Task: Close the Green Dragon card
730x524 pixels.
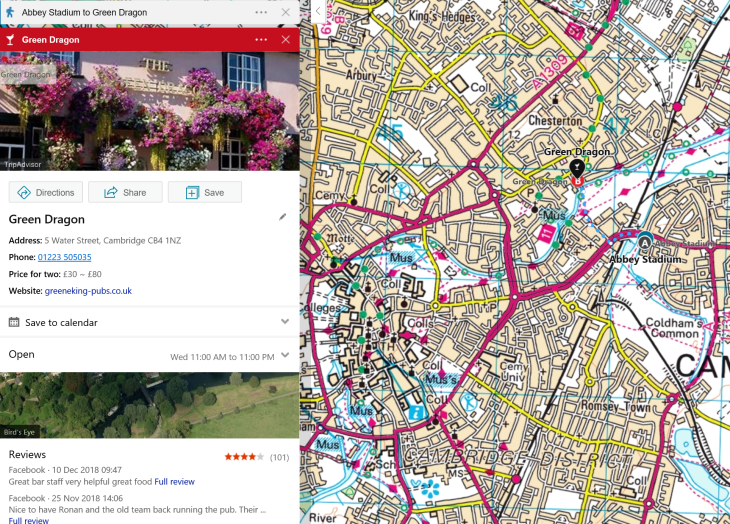Action: pos(286,39)
